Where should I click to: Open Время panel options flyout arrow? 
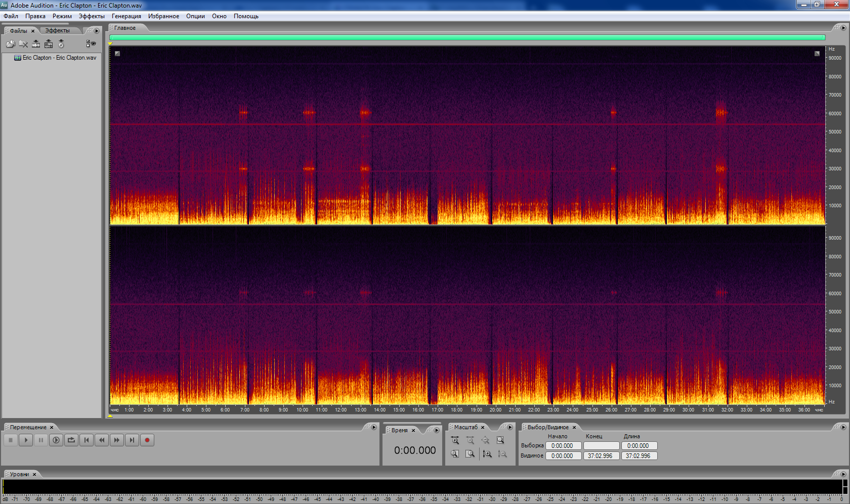[437, 430]
